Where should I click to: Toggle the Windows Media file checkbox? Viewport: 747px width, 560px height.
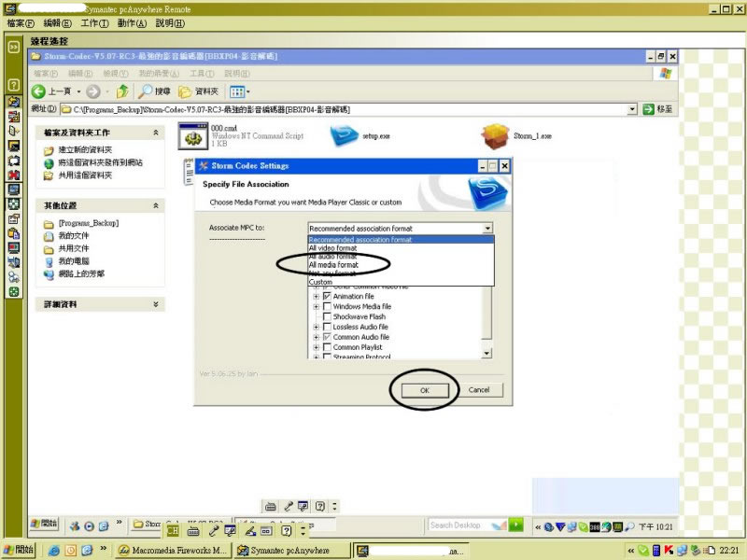(327, 307)
